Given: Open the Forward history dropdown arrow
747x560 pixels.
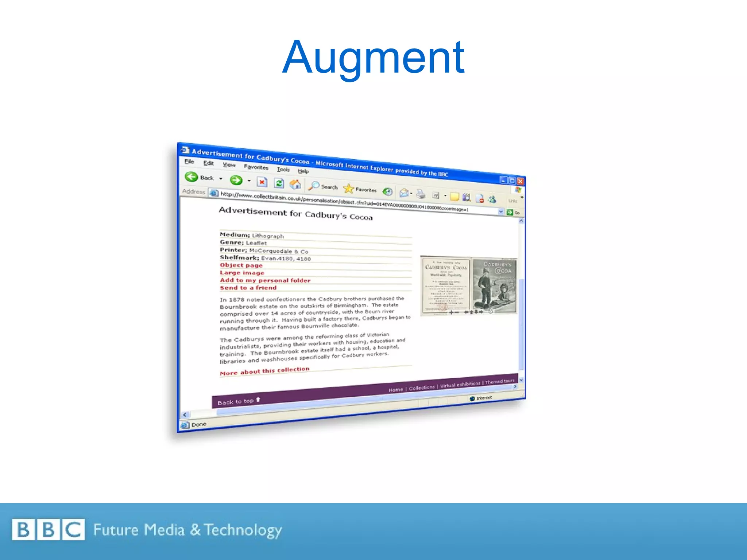Looking at the screenshot, I should [249, 181].
